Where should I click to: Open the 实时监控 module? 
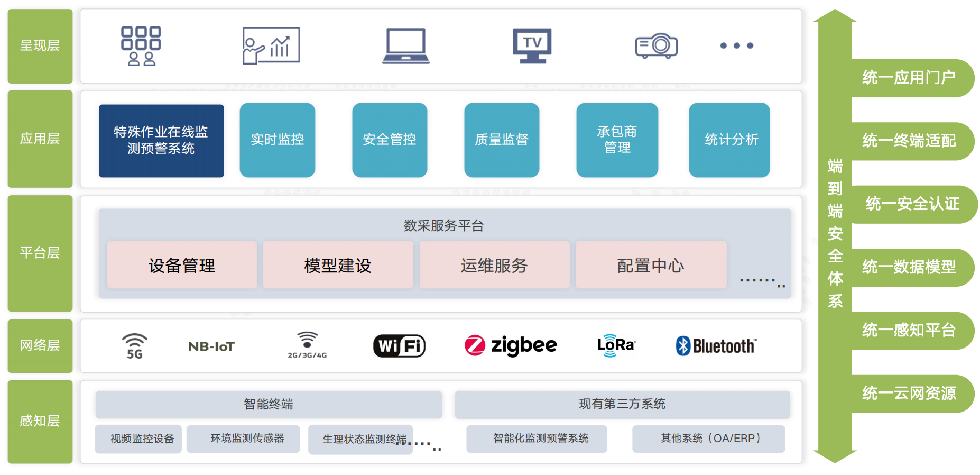click(278, 140)
